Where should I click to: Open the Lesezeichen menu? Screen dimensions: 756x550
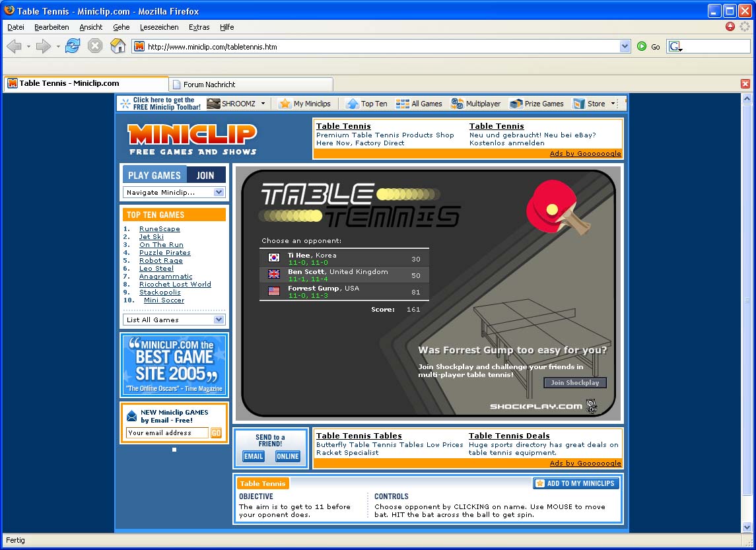coord(159,27)
